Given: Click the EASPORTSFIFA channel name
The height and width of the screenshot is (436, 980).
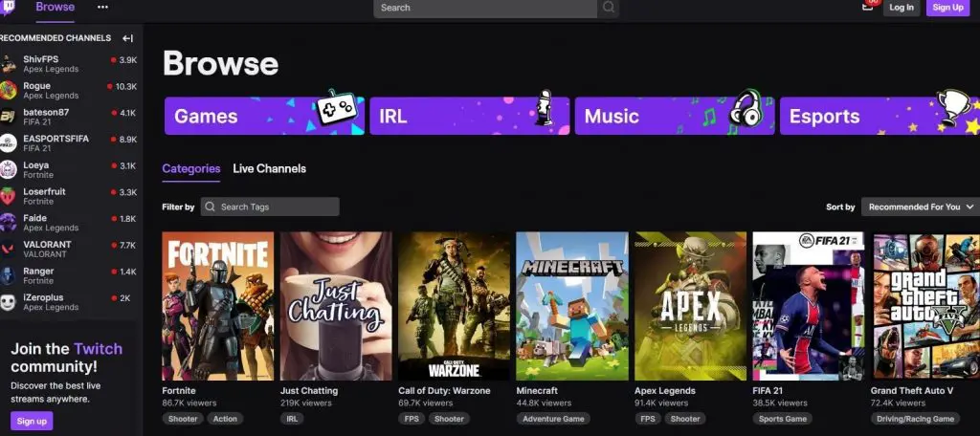Looking at the screenshot, I should pos(56,139).
